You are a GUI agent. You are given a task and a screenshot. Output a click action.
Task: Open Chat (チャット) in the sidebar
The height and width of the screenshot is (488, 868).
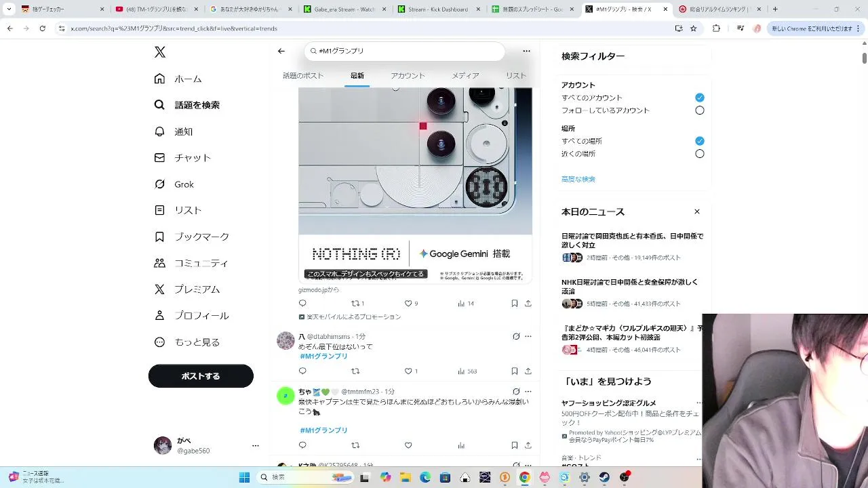tap(183, 157)
